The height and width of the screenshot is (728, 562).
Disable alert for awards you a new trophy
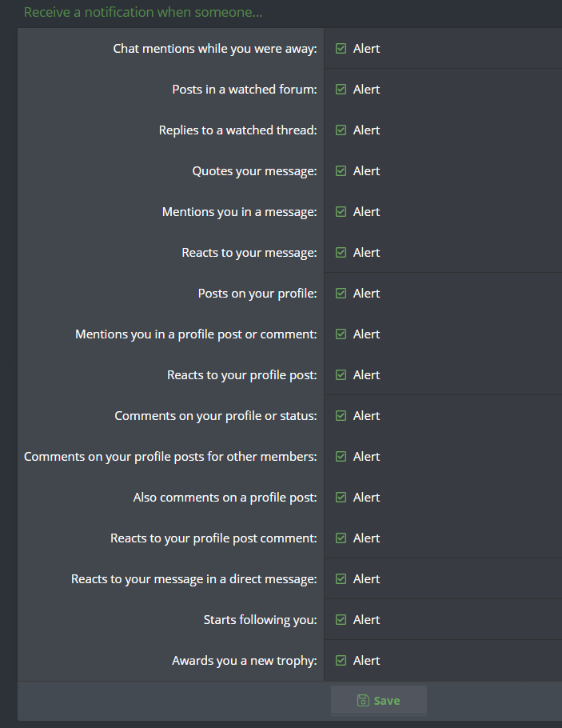[341, 661]
